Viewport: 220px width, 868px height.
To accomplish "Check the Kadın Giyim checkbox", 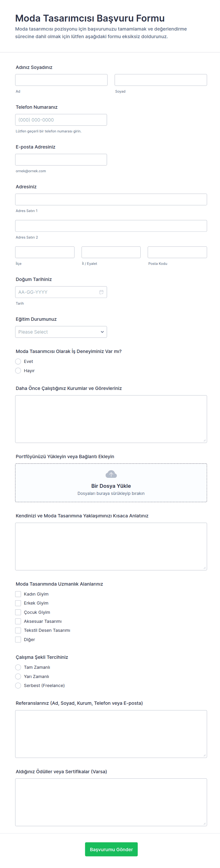I will pos(18,594).
